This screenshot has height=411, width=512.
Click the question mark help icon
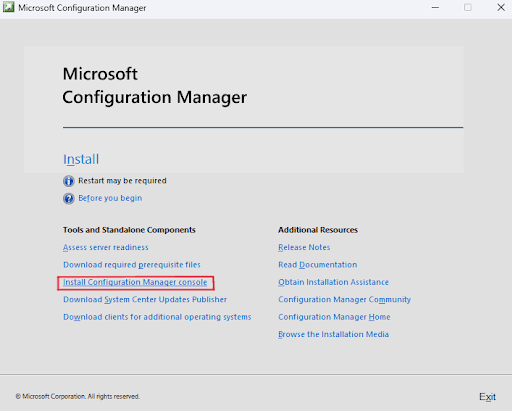tap(69, 199)
